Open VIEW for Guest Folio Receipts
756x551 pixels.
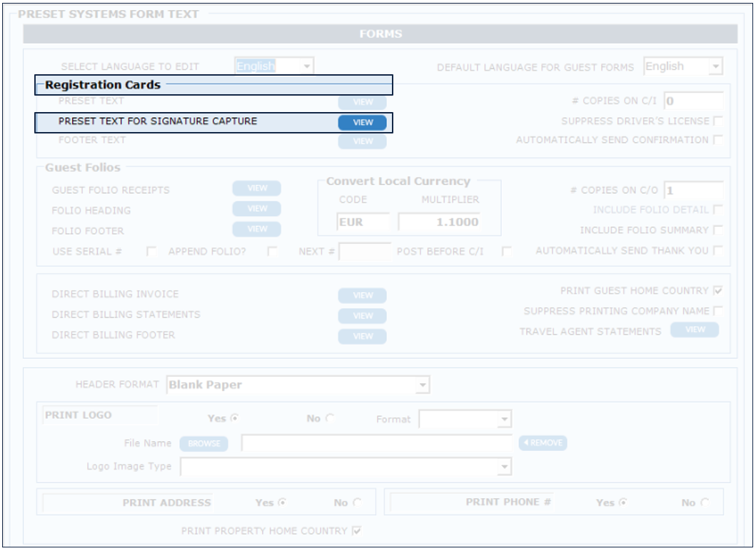(x=256, y=188)
